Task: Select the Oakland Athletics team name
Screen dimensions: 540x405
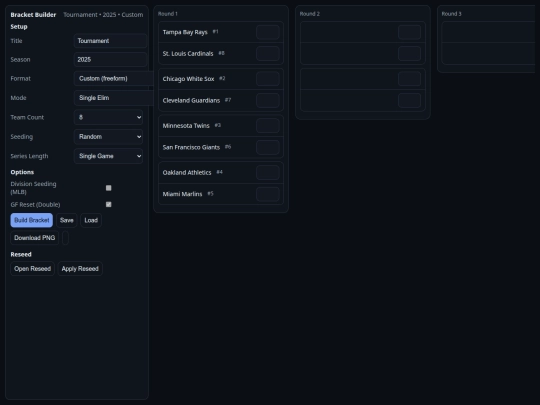Action: [187, 173]
